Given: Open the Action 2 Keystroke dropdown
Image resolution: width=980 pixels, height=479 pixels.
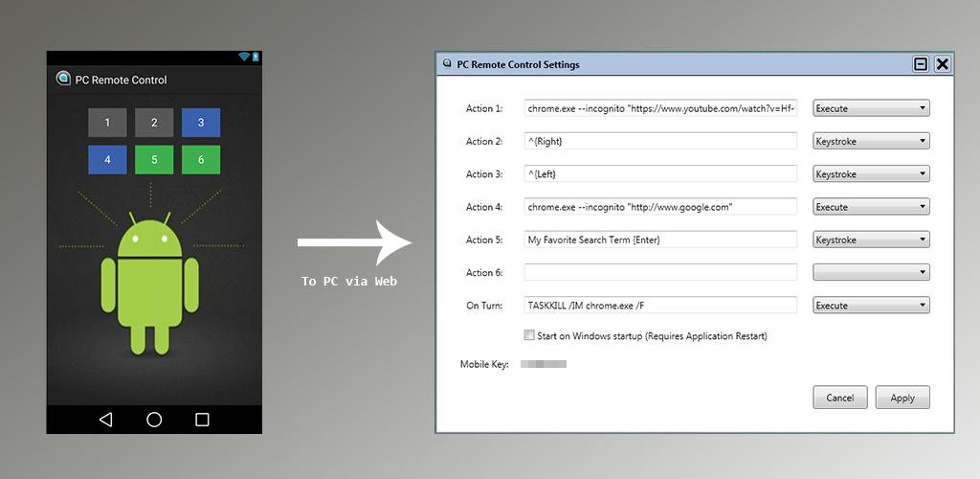Looking at the screenshot, I should [871, 142].
